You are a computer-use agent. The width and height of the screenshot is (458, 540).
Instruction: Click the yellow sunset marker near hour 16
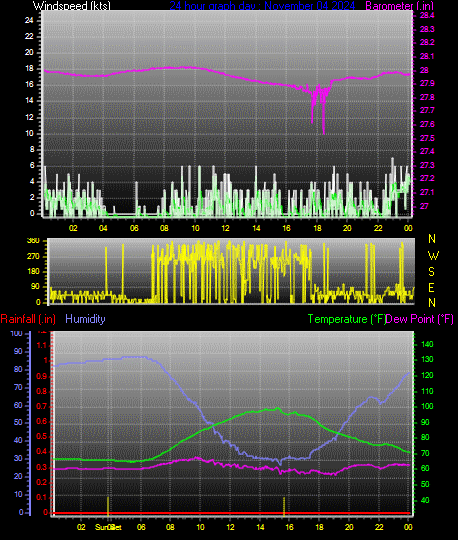[284, 506]
